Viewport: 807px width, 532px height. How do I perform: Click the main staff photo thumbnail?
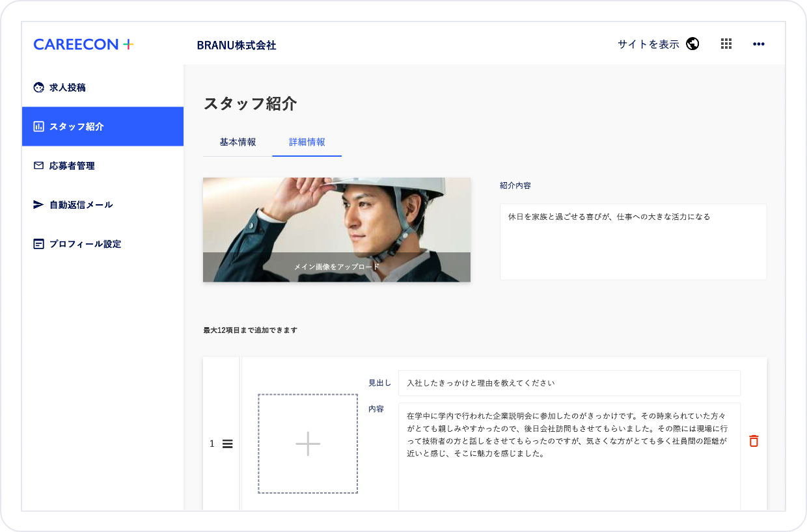coord(336,221)
